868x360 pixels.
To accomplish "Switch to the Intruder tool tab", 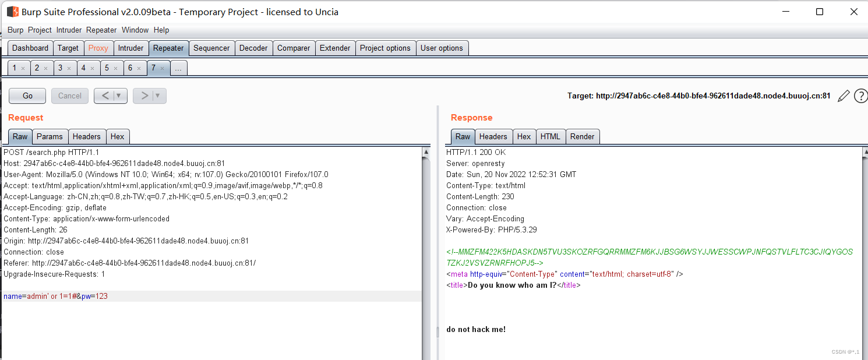I will point(130,48).
